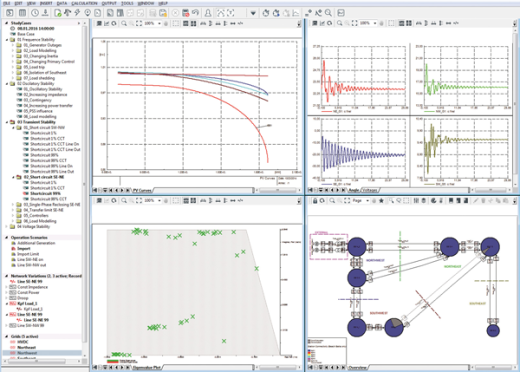Open the WINDOW menu

point(146,3)
